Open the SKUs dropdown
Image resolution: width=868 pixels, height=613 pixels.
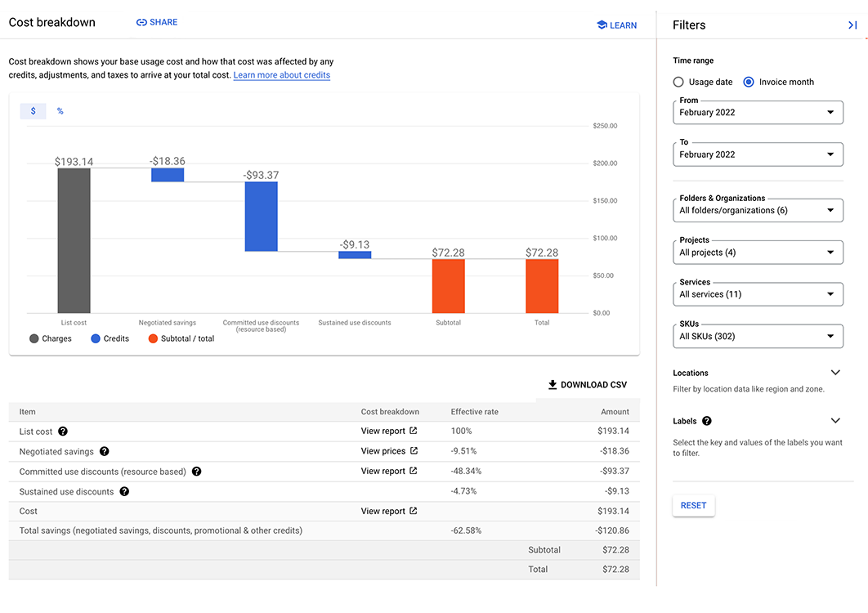click(x=758, y=336)
